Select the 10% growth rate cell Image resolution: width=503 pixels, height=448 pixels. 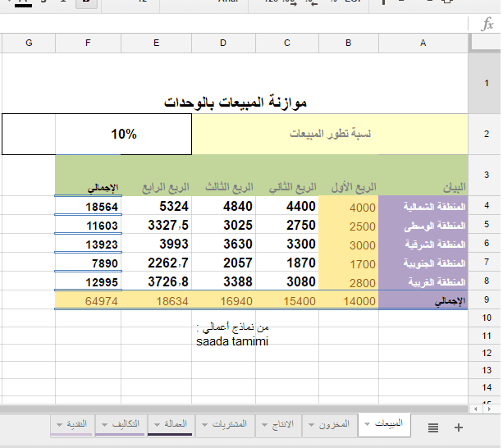coord(124,135)
